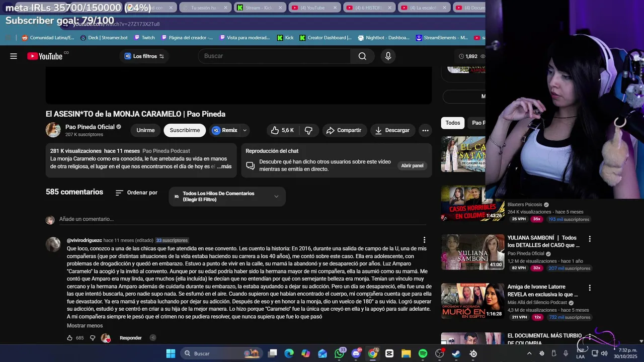Open the Comunidad Latina bookmark
Screen dimensions: 644x362
pos(48,38)
